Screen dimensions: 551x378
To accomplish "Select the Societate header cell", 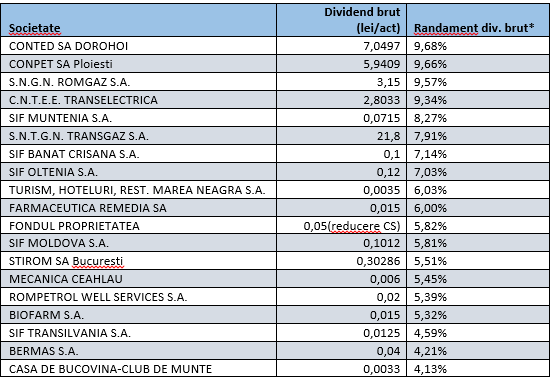I will tap(138, 20).
